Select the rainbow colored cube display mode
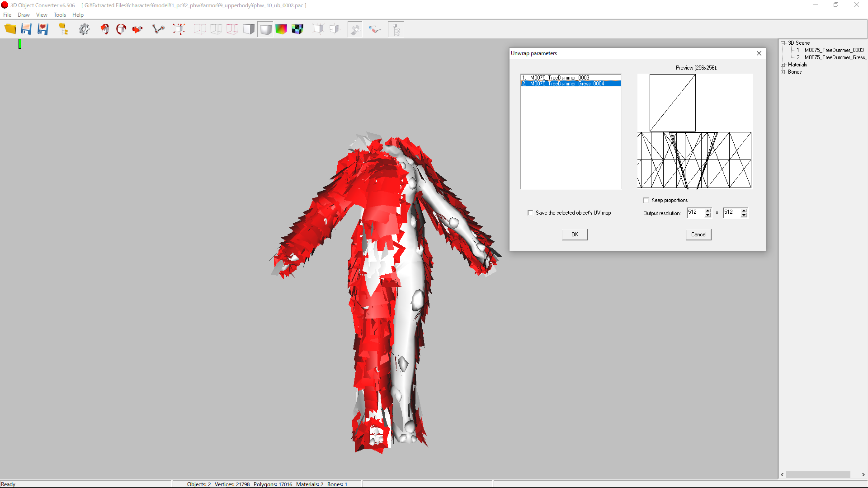This screenshot has height=488, width=868. [281, 29]
